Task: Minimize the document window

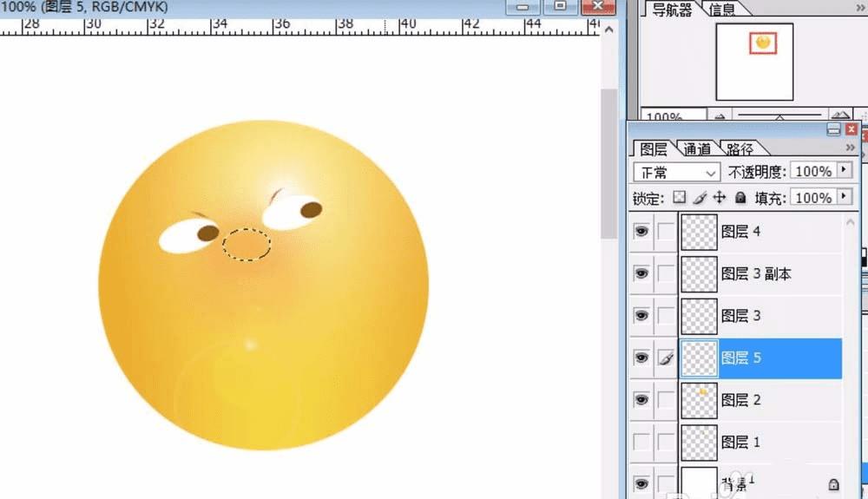Action: point(522,7)
